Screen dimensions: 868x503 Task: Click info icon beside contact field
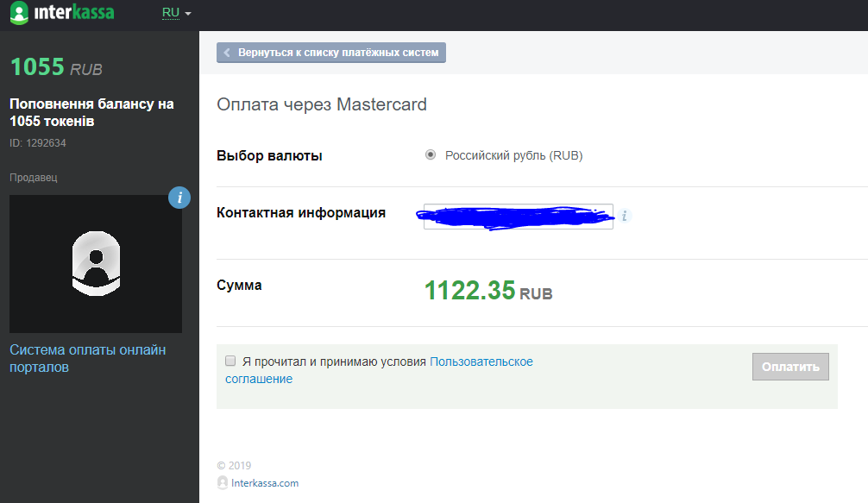[625, 216]
